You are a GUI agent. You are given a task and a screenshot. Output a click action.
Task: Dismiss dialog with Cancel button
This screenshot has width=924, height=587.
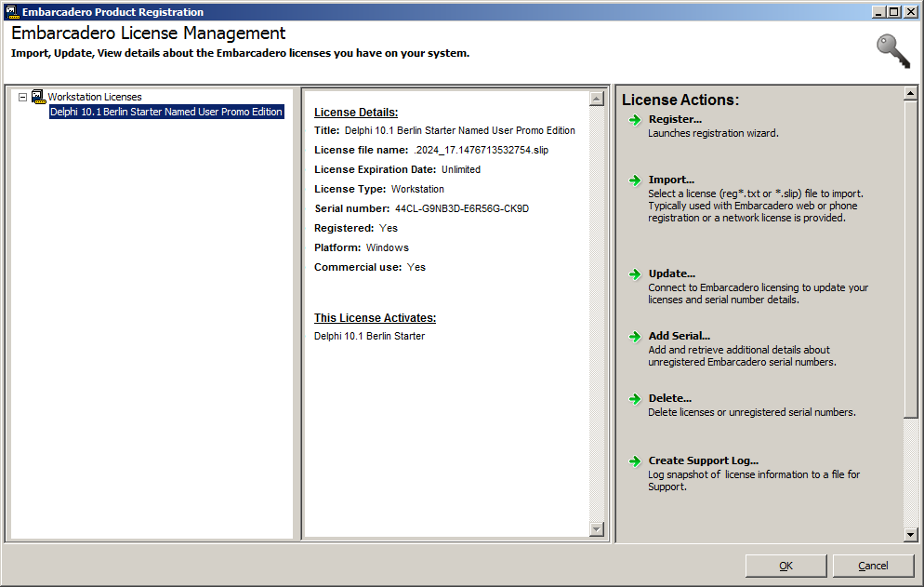point(873,566)
